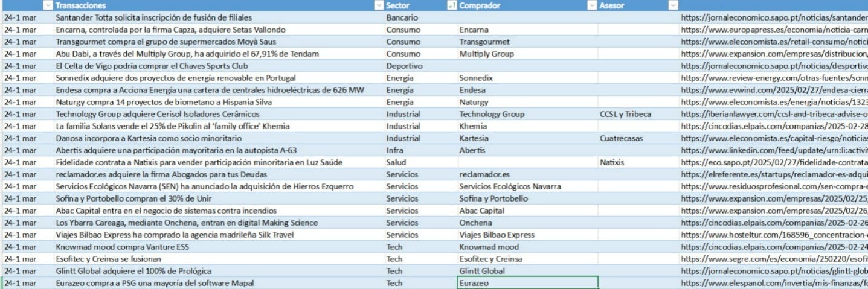Select Glintt Global adquiere Prológica transaction cell
Image resolution: width=868 pixels, height=289 pixels.
click(219, 271)
